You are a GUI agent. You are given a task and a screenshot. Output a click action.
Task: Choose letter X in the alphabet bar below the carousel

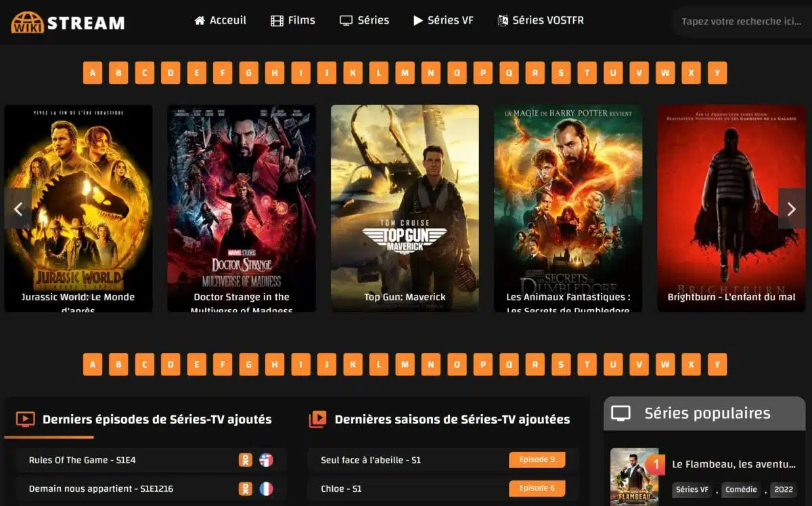pos(692,365)
